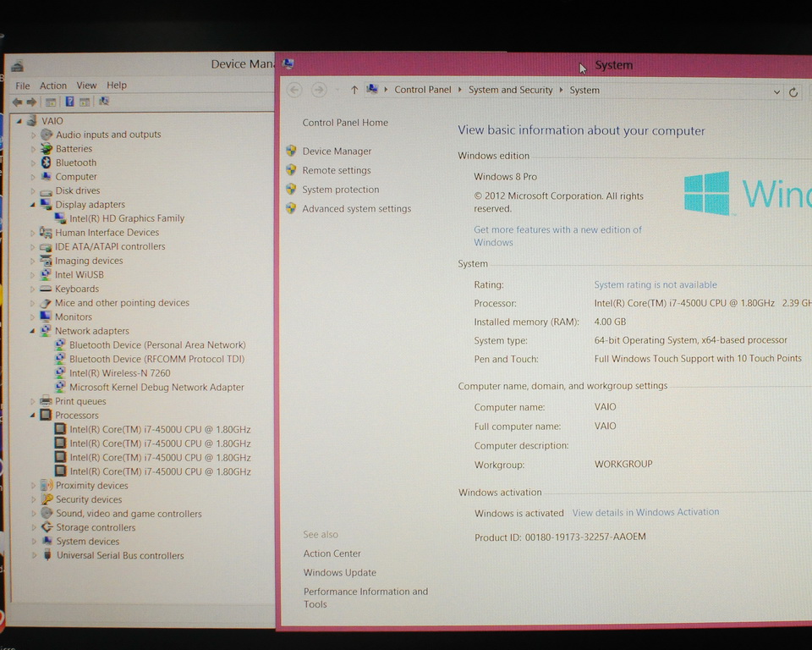Expand the Batteries category

click(33, 149)
